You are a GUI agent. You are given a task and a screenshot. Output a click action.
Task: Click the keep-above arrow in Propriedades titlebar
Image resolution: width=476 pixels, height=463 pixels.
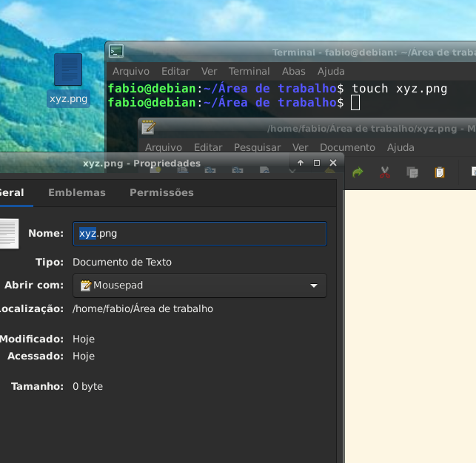point(301,163)
